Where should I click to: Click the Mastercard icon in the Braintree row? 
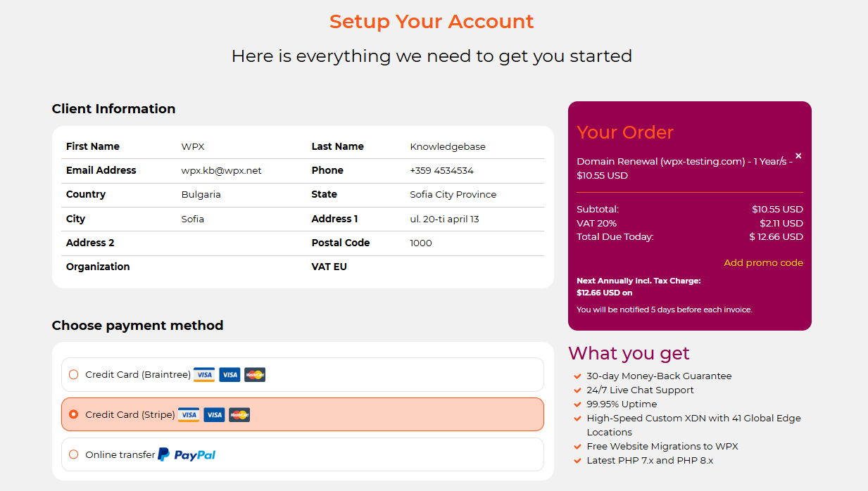[255, 375]
